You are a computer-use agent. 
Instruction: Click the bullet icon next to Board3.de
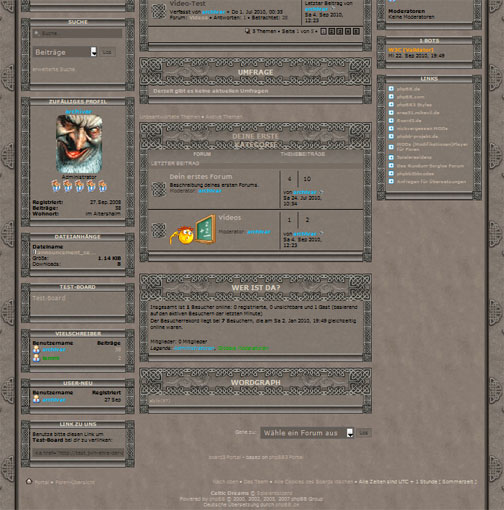[x=391, y=120]
